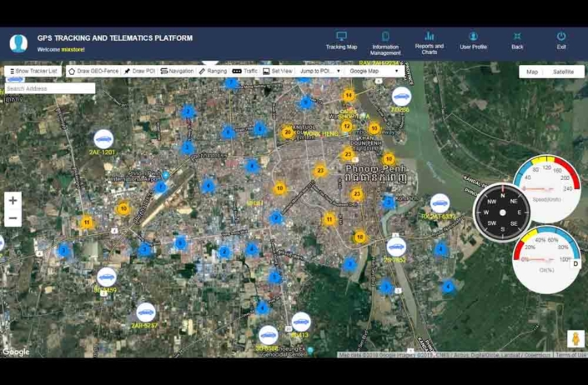This screenshot has width=588, height=385.
Task: Click the Search Address field
Action: (x=49, y=88)
